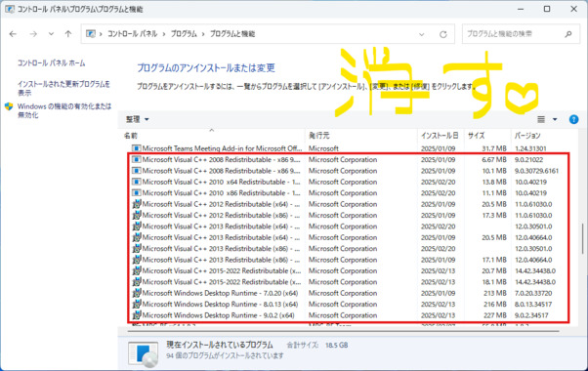Viewport: 588px width, 371px height.
Task: Click icon of Microsoft Teams Meeting Add-in
Action: (137, 148)
